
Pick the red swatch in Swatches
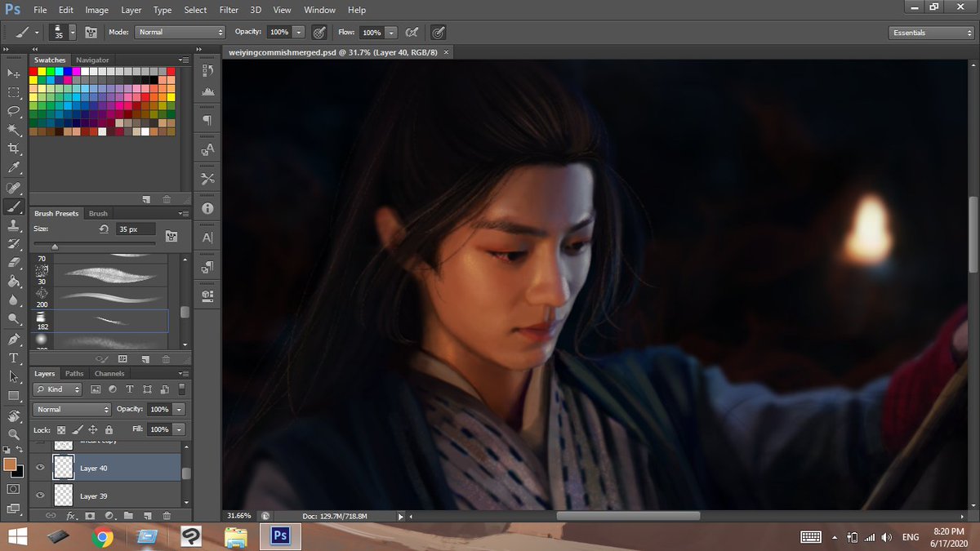point(33,72)
